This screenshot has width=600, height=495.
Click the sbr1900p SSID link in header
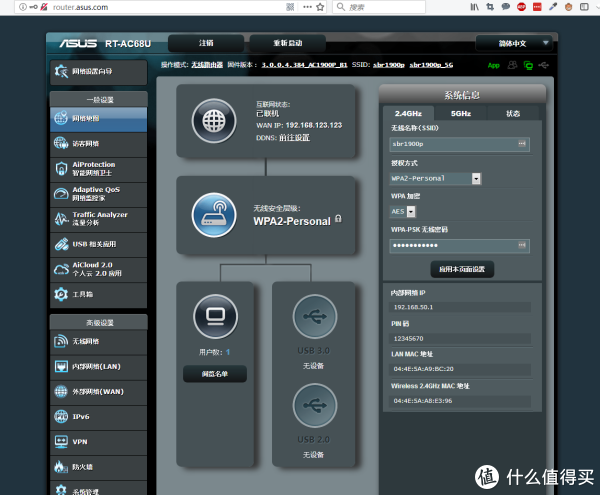coord(389,65)
